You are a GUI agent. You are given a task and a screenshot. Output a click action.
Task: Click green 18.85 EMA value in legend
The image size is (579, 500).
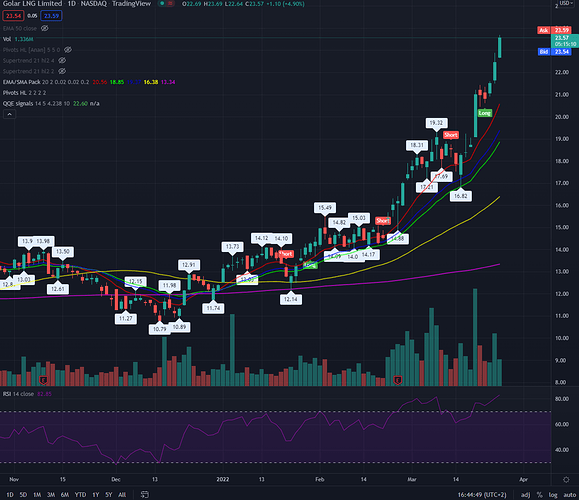click(x=117, y=82)
